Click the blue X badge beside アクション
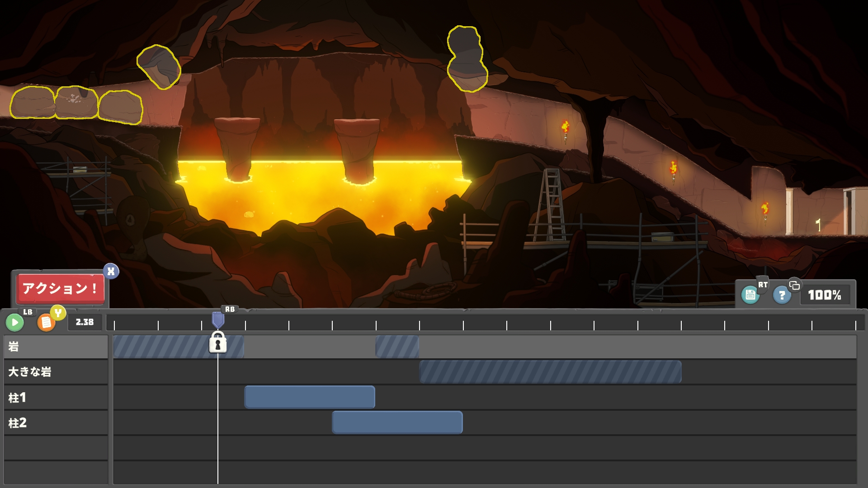 click(x=111, y=271)
